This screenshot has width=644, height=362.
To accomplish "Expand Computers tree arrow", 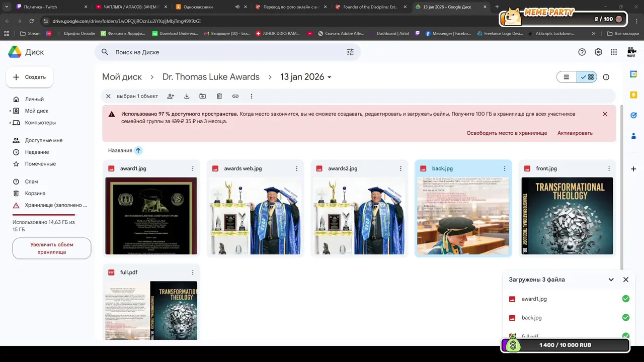I will [10, 123].
